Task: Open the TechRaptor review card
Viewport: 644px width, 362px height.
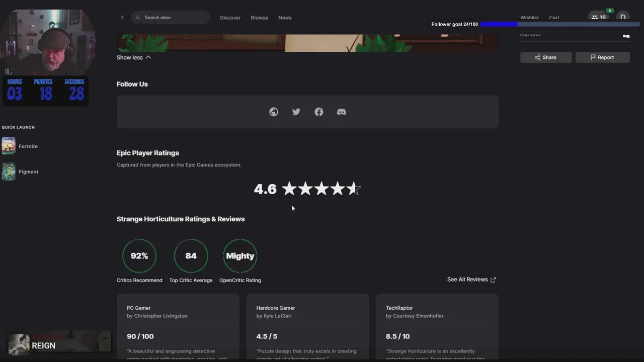Action: [437, 327]
